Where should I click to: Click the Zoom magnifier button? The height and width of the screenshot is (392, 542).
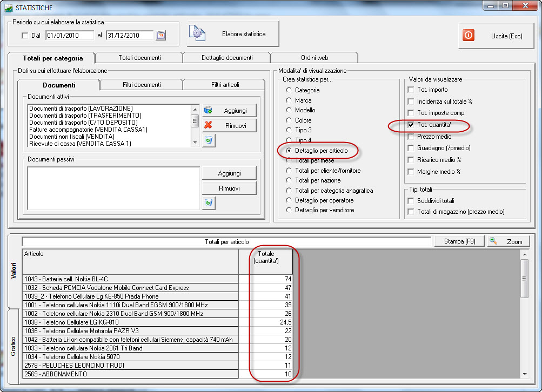click(508, 241)
